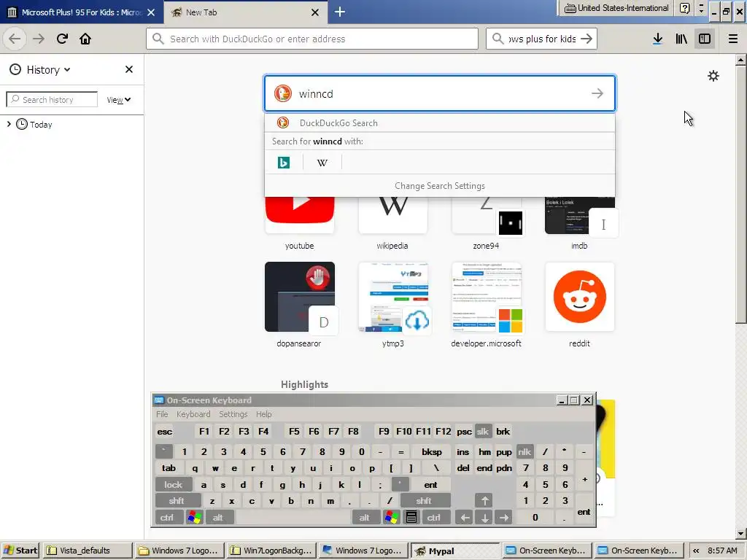747x560 pixels.
Task: Click the address bar
Action: tap(312, 39)
